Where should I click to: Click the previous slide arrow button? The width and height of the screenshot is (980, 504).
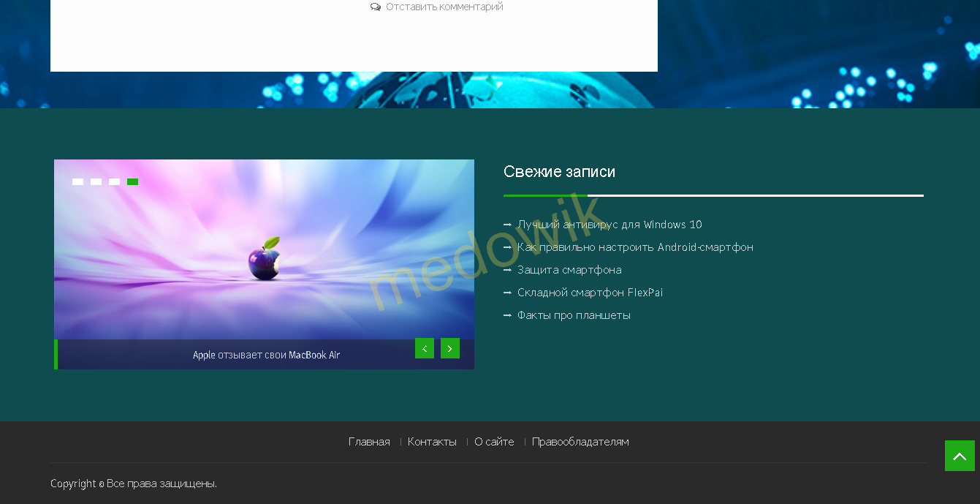point(425,348)
